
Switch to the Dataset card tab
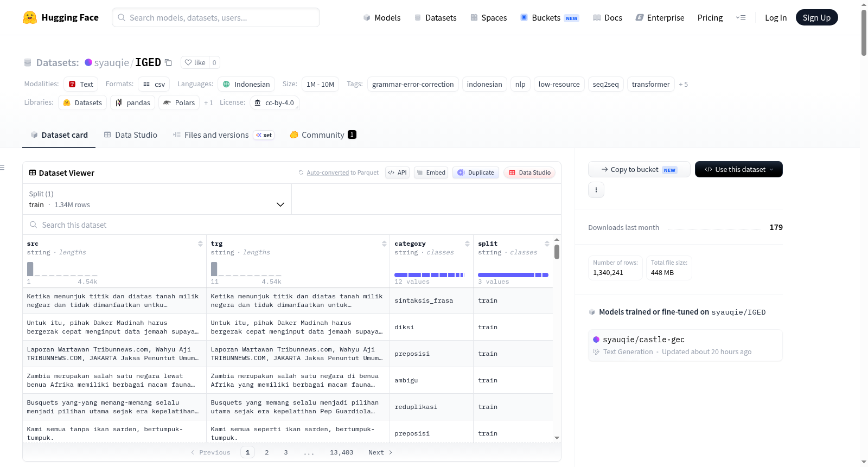tap(59, 135)
